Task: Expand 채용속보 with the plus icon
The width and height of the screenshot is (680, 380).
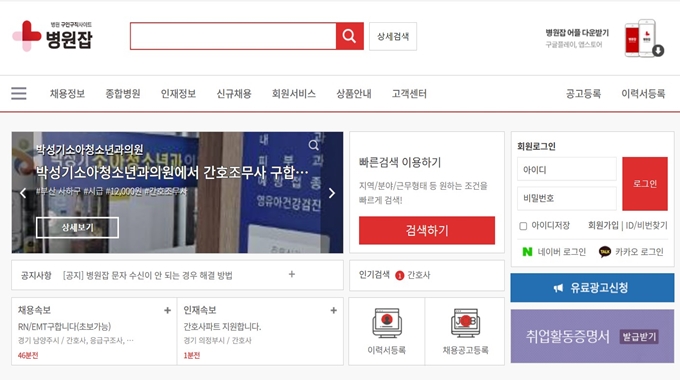Action: coord(167,310)
